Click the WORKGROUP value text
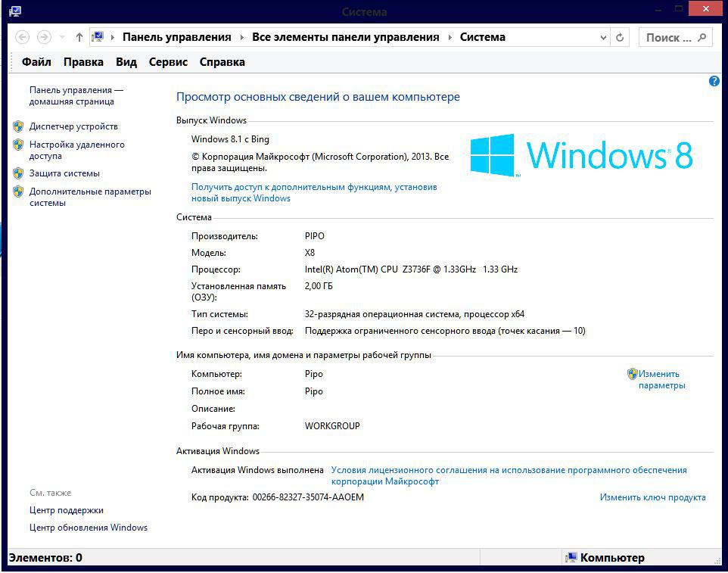 [332, 426]
